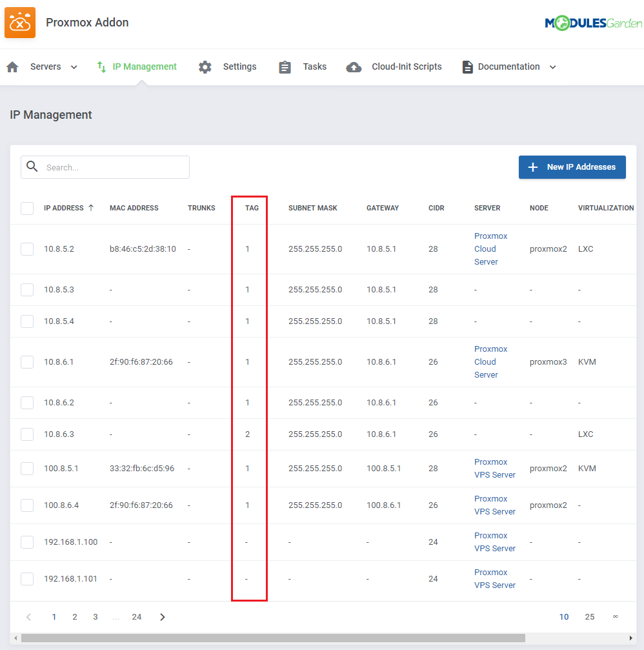Check the row for IP 192.168.1.100
The image size is (644, 650).
coord(27,542)
